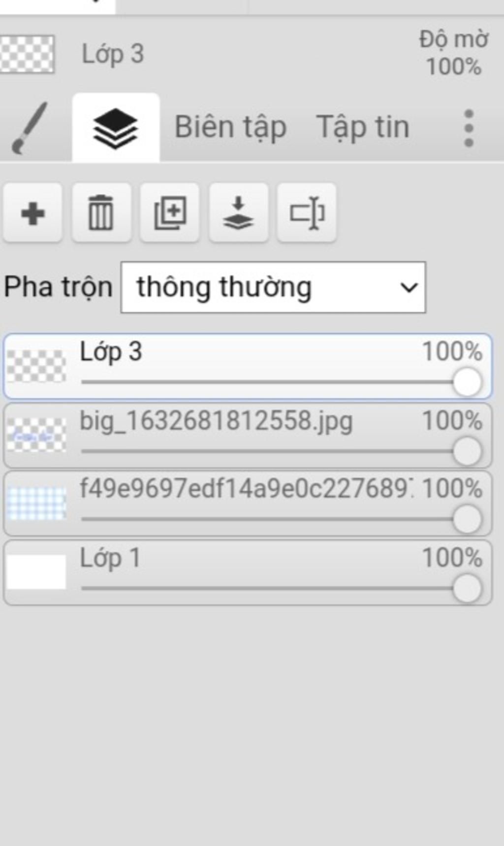Open the three-dot overflow menu
This screenshot has height=846, width=504.
(x=469, y=128)
